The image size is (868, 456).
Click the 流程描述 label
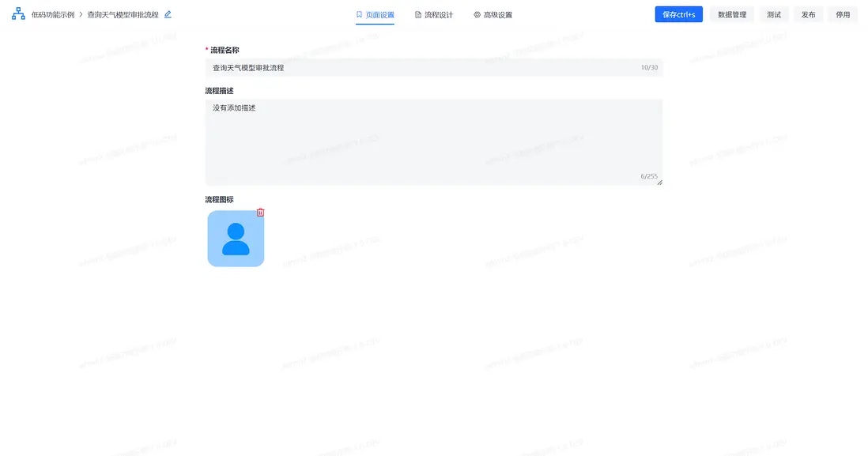(219, 91)
